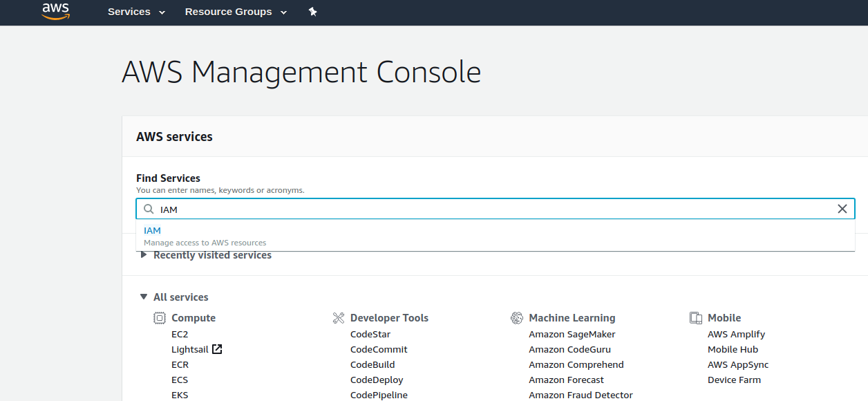The image size is (868, 401).
Task: Open Amazon Fraud Detector
Action: [581, 395]
